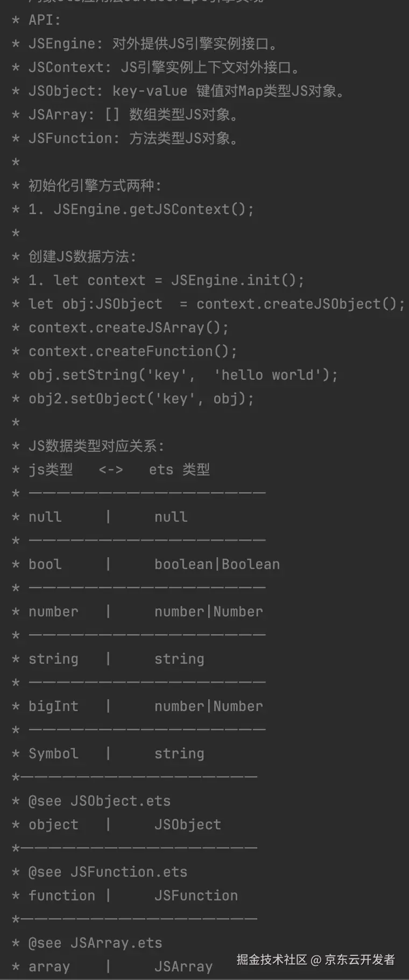The image size is (409, 980).
Task: Click the @see JSObject.ets reference
Action: pos(100,801)
